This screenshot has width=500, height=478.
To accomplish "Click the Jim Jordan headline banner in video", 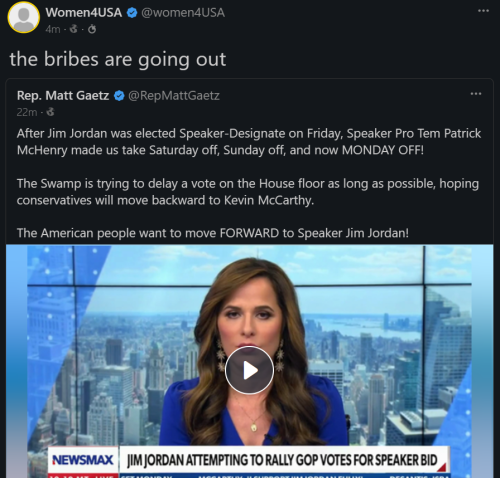I will click(282, 460).
